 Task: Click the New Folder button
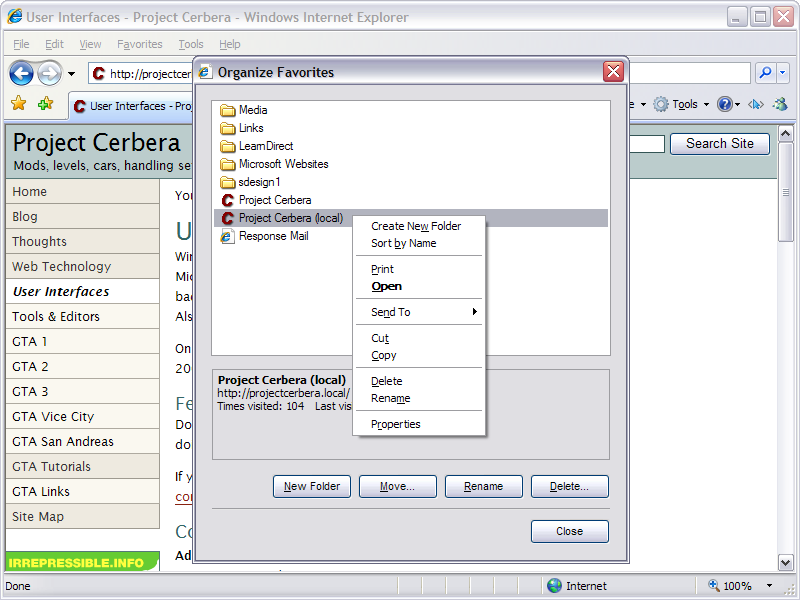tap(312, 486)
